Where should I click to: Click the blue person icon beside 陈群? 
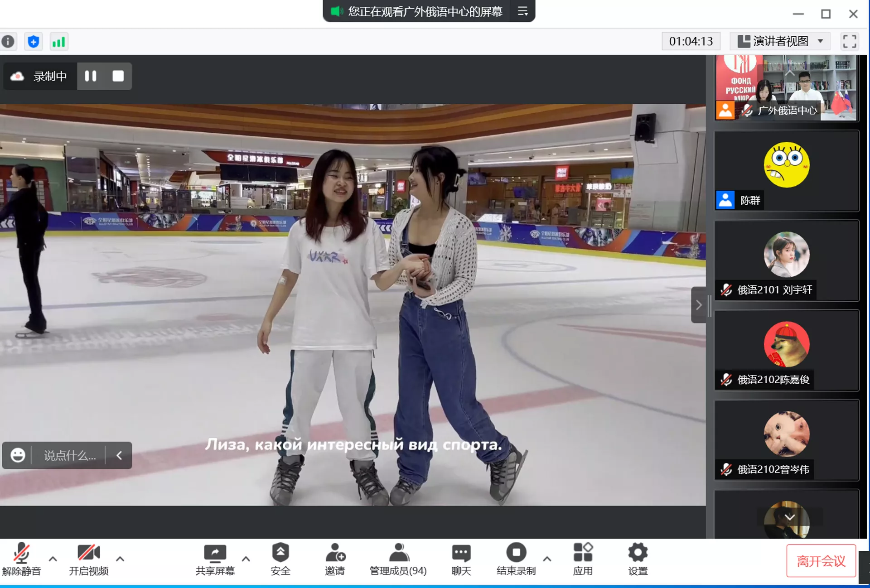click(x=725, y=200)
